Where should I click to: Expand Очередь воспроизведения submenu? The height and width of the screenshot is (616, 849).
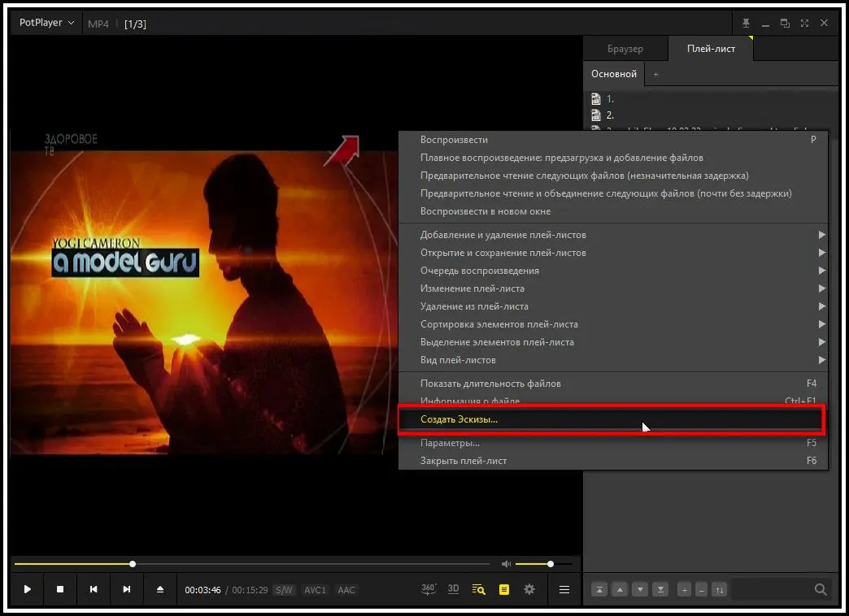coord(613,271)
